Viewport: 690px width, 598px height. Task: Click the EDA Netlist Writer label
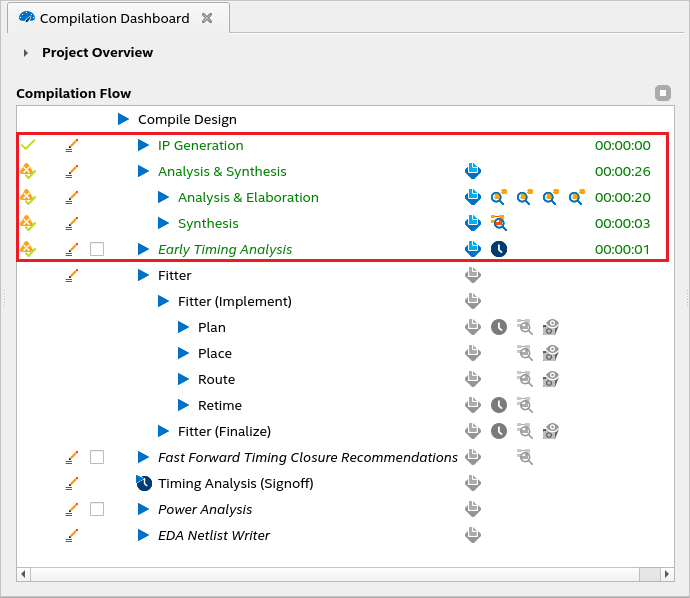214,535
